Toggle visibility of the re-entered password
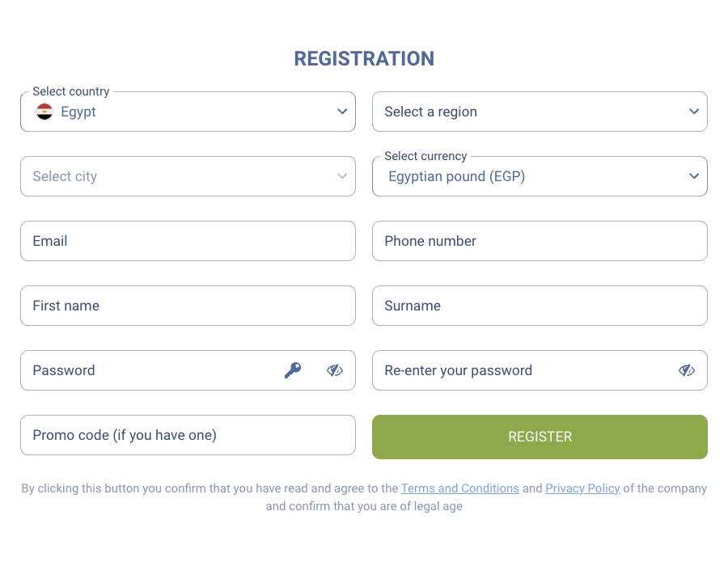 coord(687,370)
